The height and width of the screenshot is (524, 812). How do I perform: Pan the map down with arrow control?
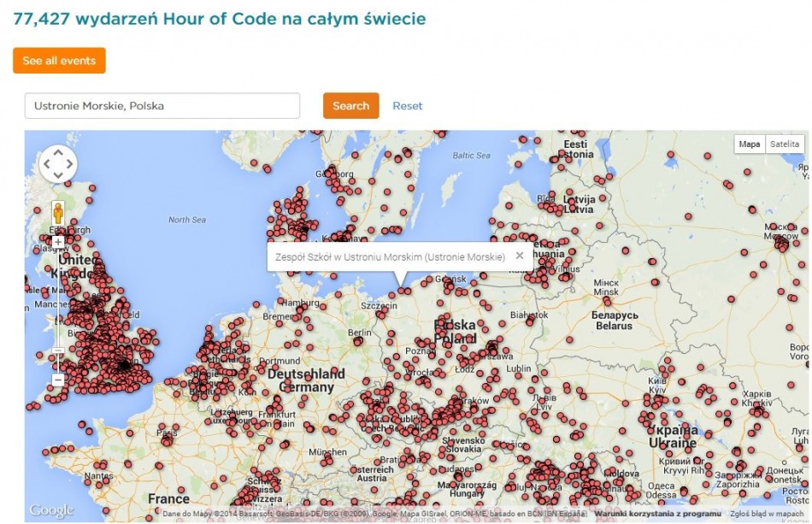(58, 175)
